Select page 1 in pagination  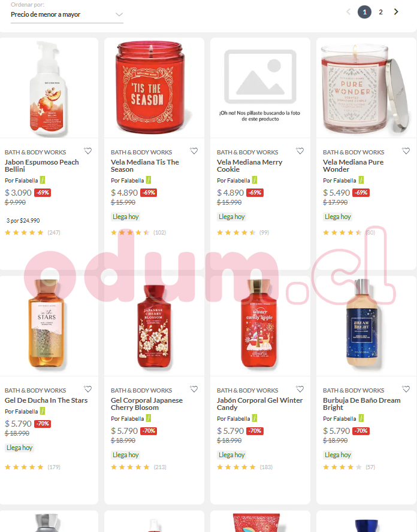point(364,12)
